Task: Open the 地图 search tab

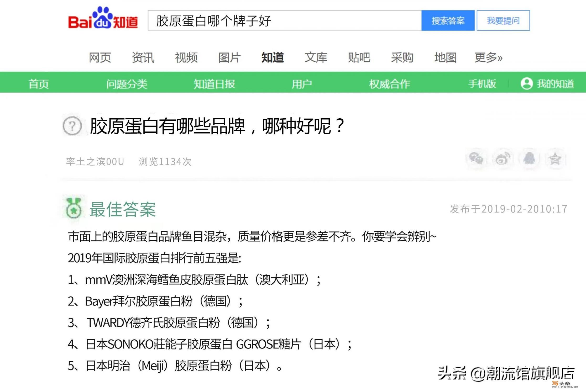Action: pyautogui.click(x=445, y=57)
